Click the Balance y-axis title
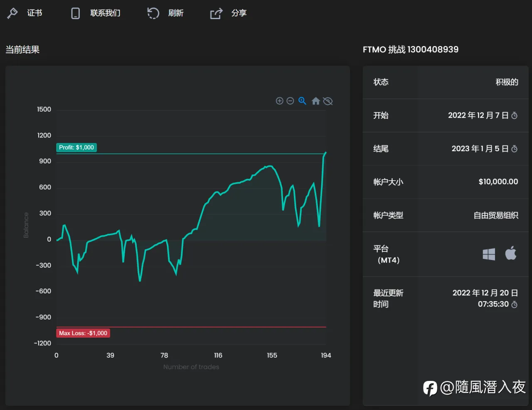 point(26,225)
